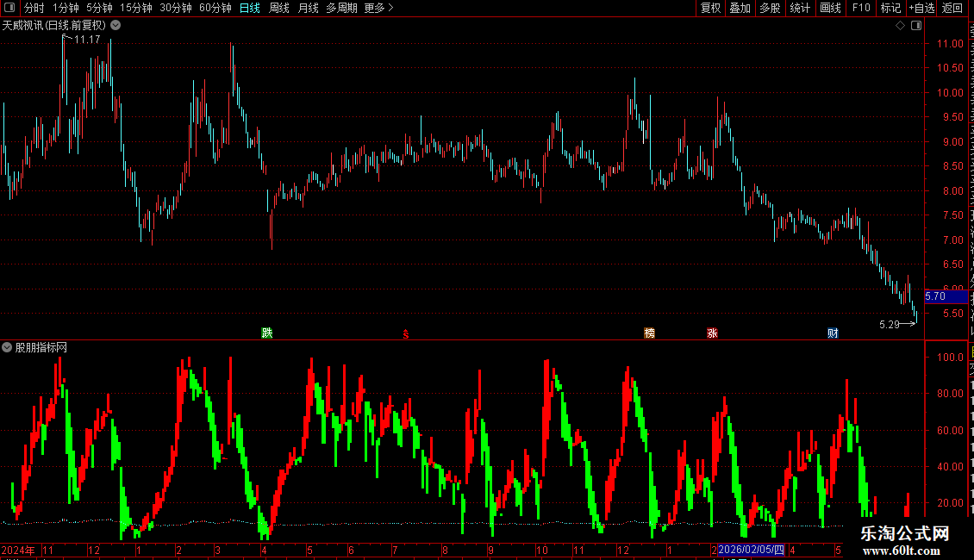Open the 多股 multi-stock view
Viewport: 974px width, 560px height.
(770, 8)
